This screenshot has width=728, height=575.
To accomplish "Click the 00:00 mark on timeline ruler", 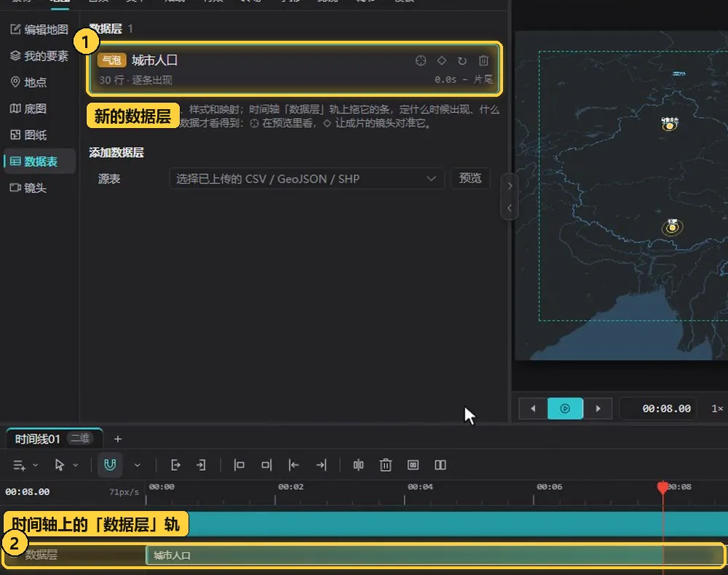I will click(162, 487).
